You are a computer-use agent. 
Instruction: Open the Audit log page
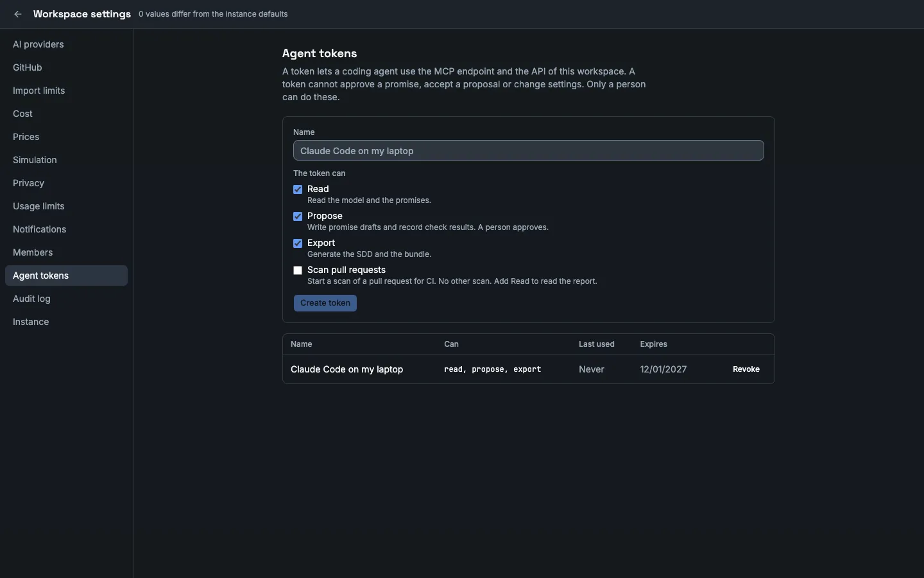coord(66,299)
